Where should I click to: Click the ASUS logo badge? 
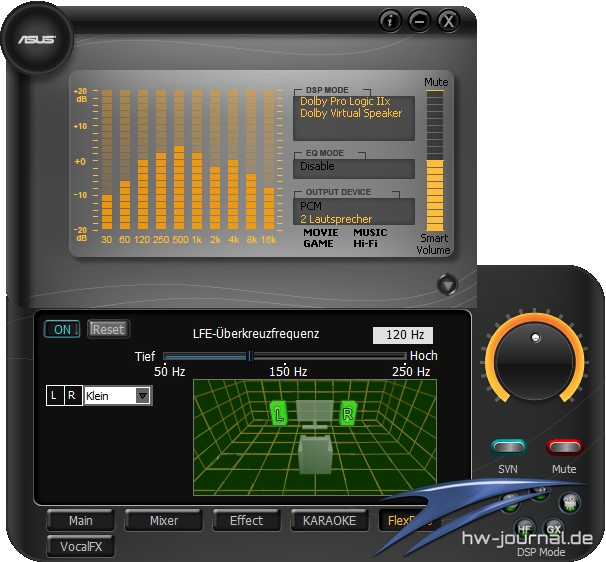click(x=37, y=39)
